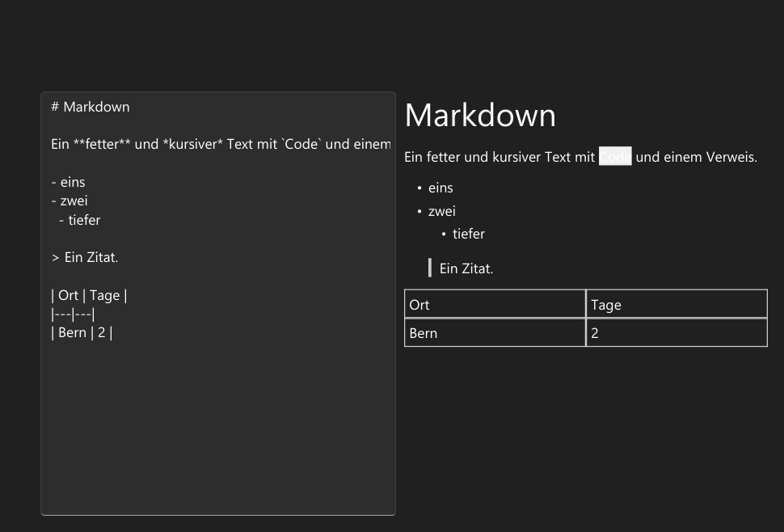
Task: Click the '|---|---|' separator source line
Action: (x=73, y=315)
